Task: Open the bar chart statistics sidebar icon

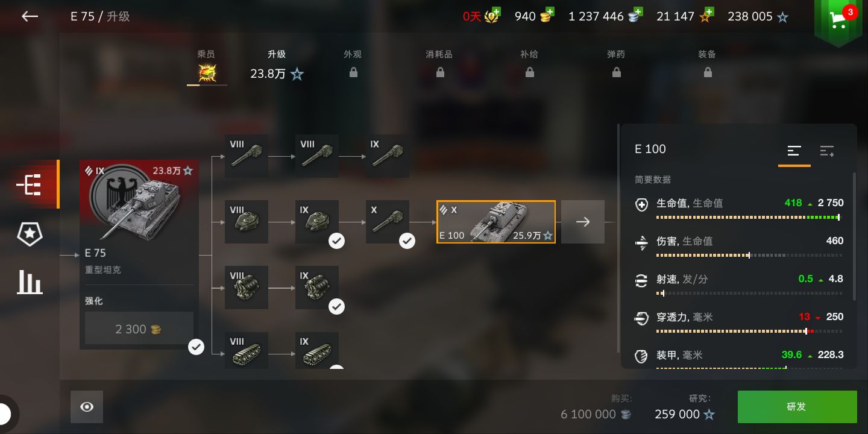Action: pyautogui.click(x=30, y=281)
